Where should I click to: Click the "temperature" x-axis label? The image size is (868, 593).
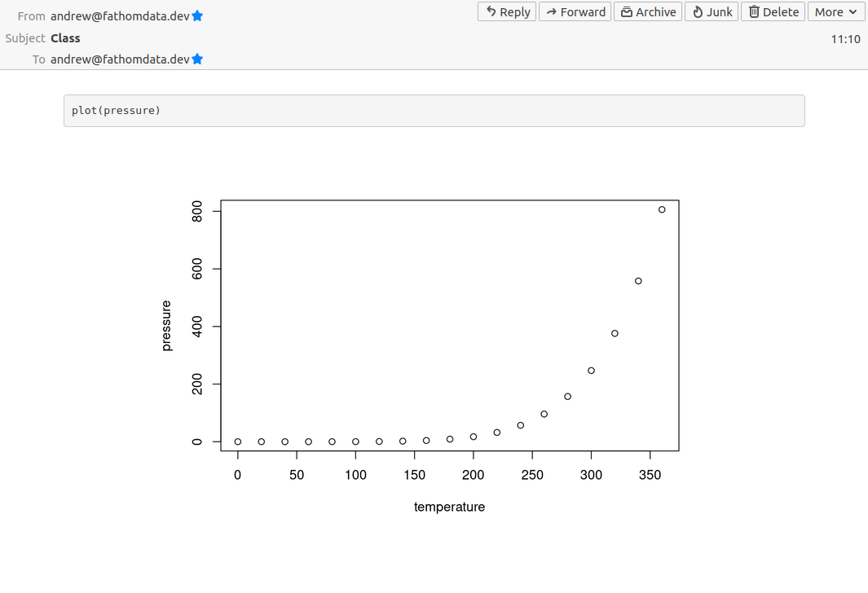coord(449,507)
